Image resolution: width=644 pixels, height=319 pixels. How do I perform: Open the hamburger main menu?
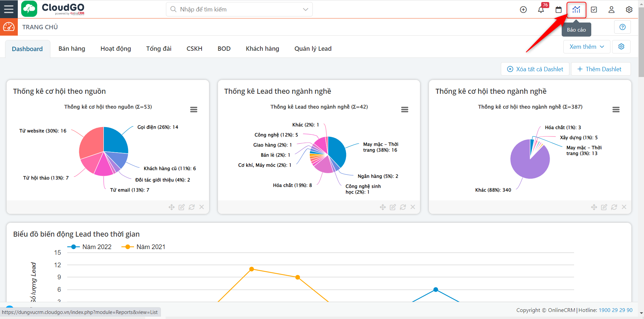tap(9, 9)
